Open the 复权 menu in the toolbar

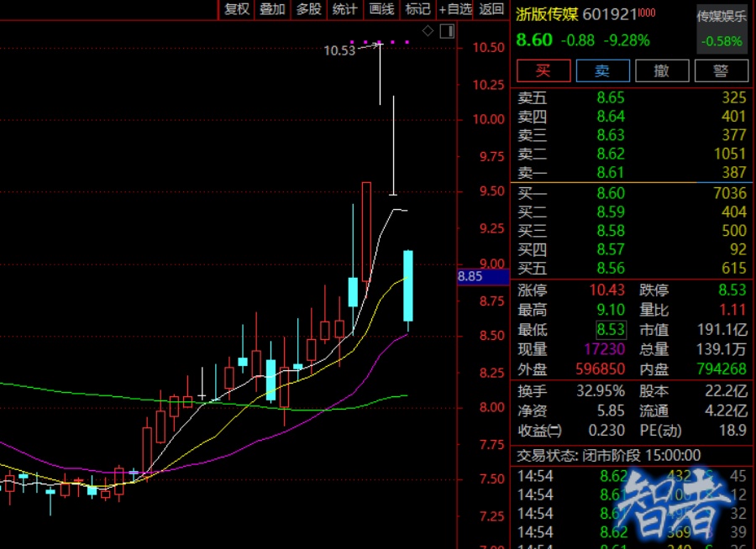coord(236,9)
